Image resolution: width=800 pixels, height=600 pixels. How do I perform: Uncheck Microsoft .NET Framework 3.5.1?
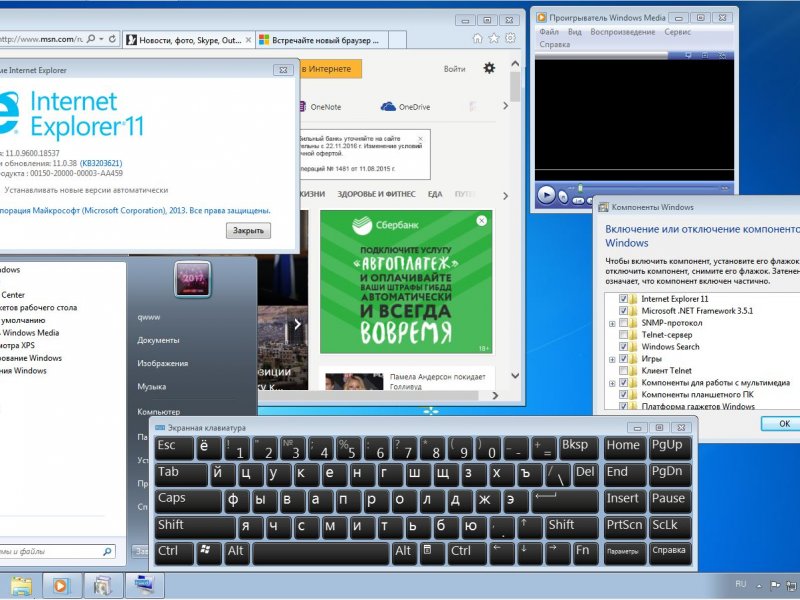623,311
